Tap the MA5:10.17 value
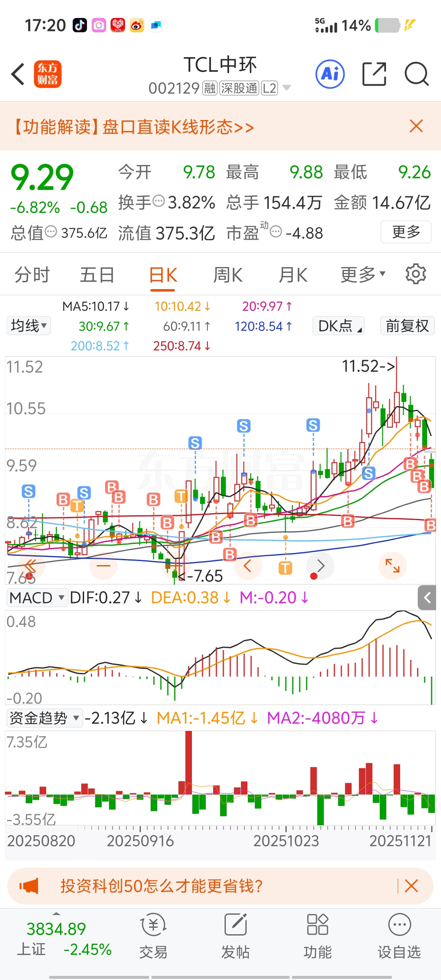This screenshot has width=441, height=980. (x=96, y=306)
